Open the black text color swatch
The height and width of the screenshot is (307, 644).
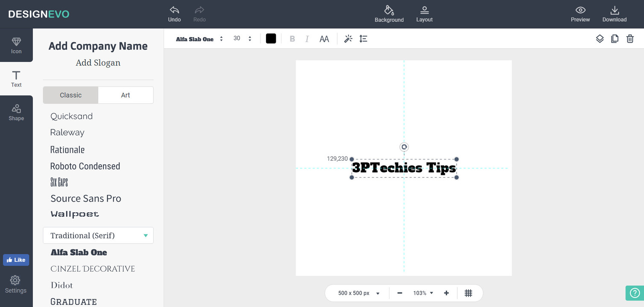pos(271,39)
